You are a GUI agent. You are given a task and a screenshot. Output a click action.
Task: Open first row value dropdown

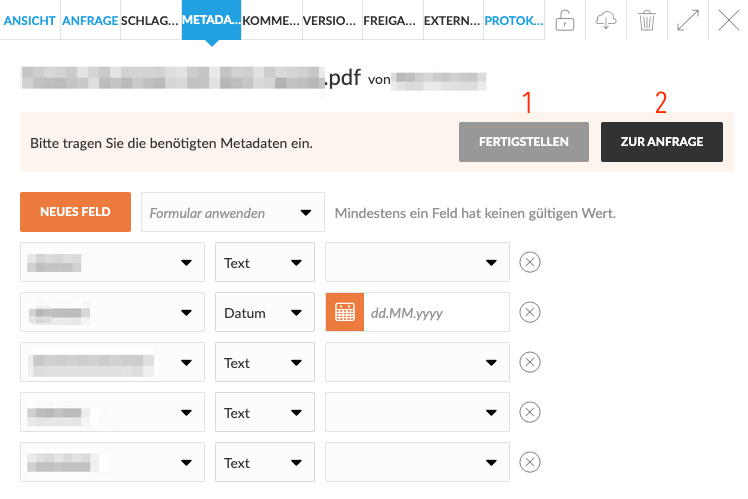tap(417, 262)
